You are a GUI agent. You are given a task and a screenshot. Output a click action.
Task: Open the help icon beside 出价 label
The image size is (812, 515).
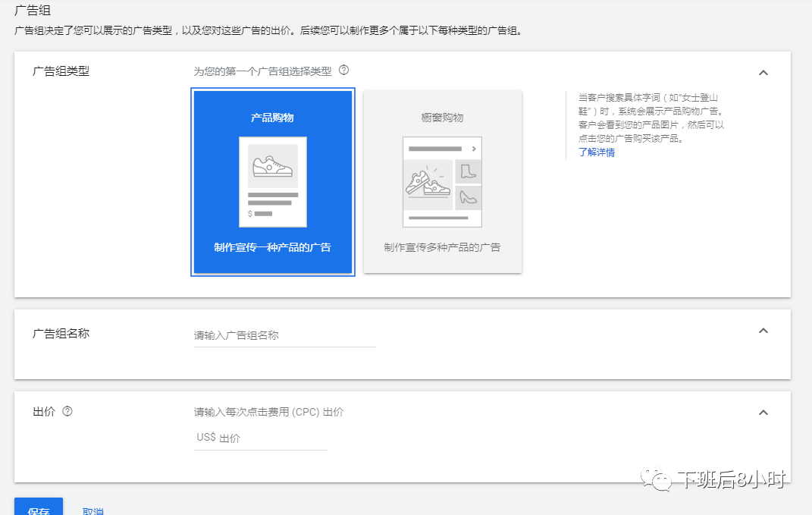[x=67, y=412]
